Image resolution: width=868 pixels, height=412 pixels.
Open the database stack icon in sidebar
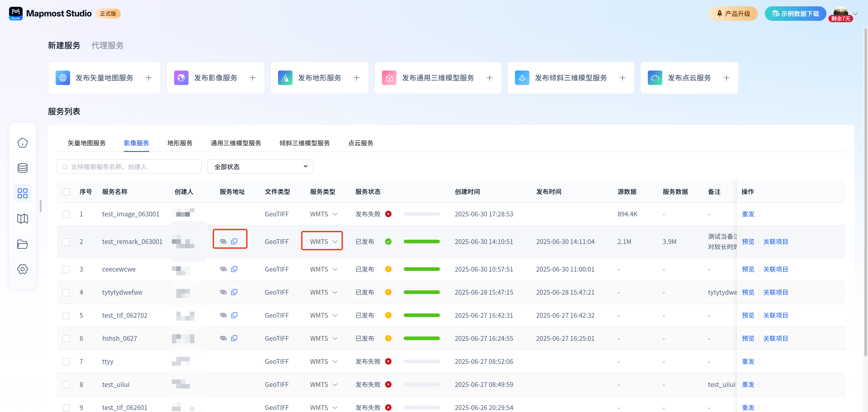click(x=23, y=168)
